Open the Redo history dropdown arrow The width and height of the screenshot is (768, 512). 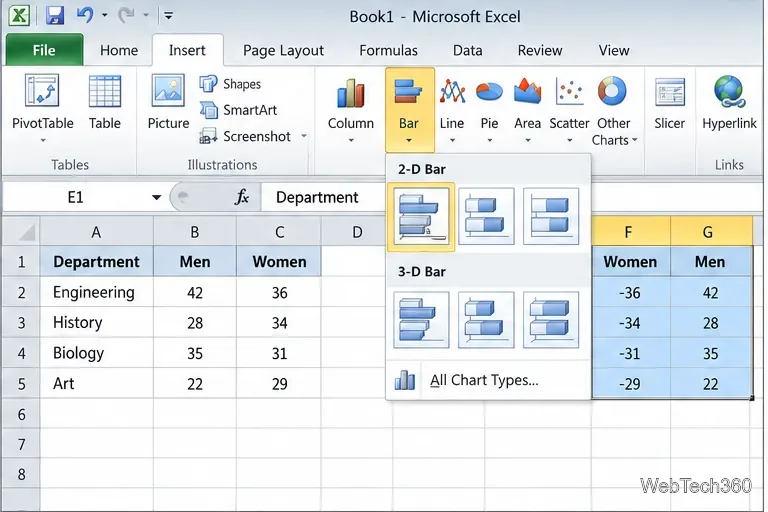(x=146, y=16)
